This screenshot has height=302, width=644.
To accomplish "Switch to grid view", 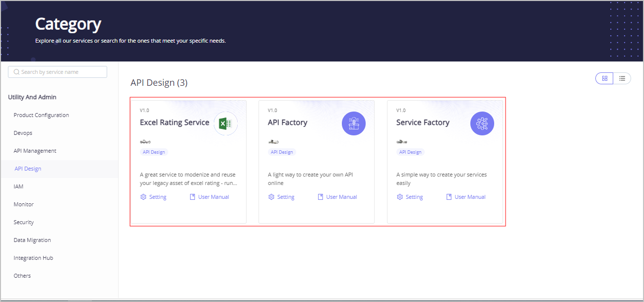I will click(604, 78).
